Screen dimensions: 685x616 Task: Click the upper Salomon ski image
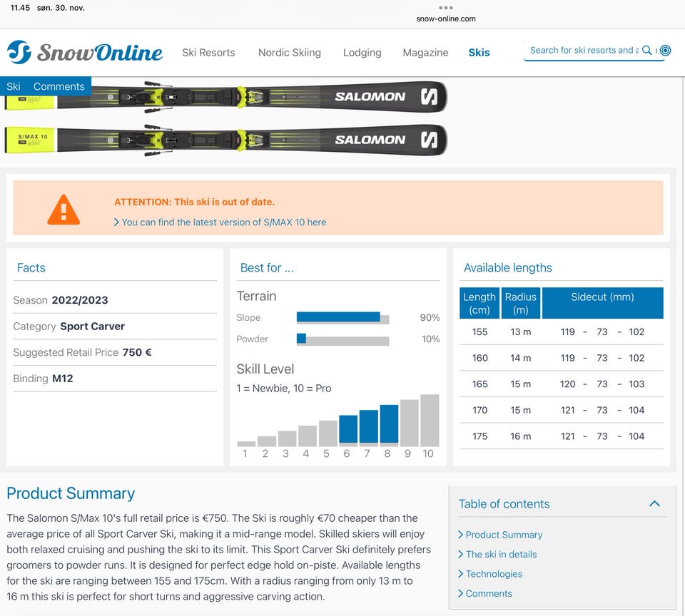[226, 96]
